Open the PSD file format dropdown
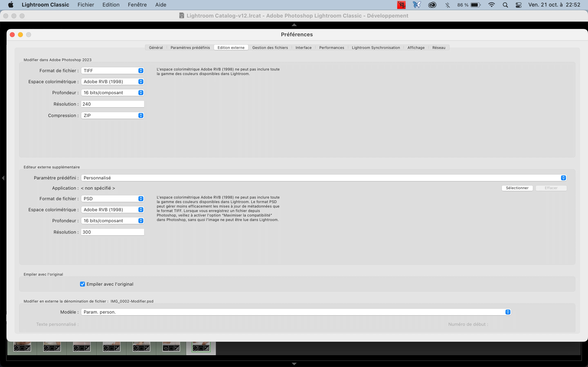 (x=112, y=199)
